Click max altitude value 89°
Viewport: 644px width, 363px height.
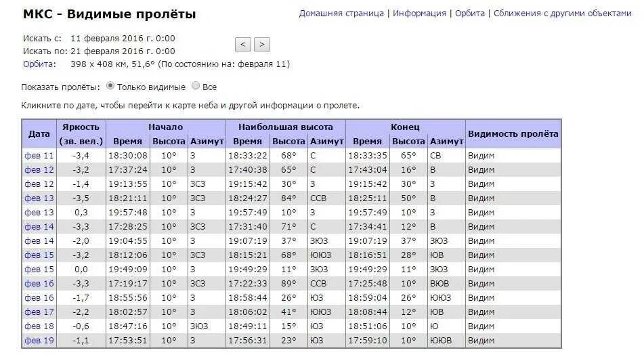[288, 284]
